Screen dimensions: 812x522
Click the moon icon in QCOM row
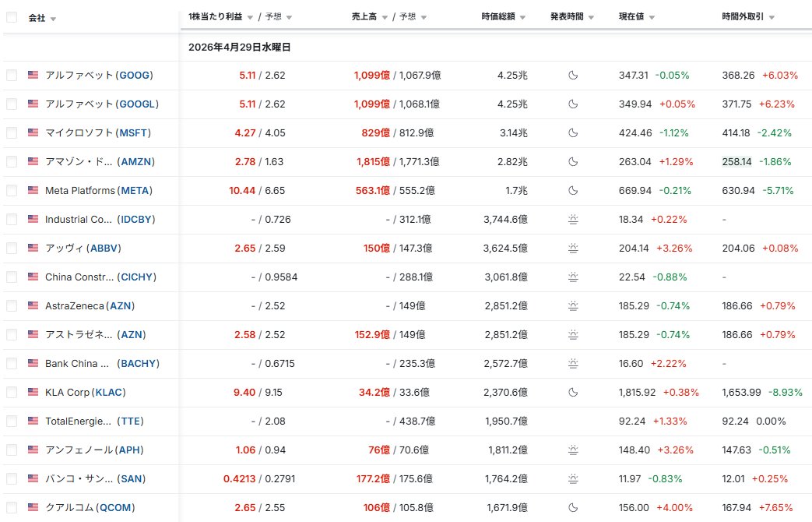[x=573, y=507]
